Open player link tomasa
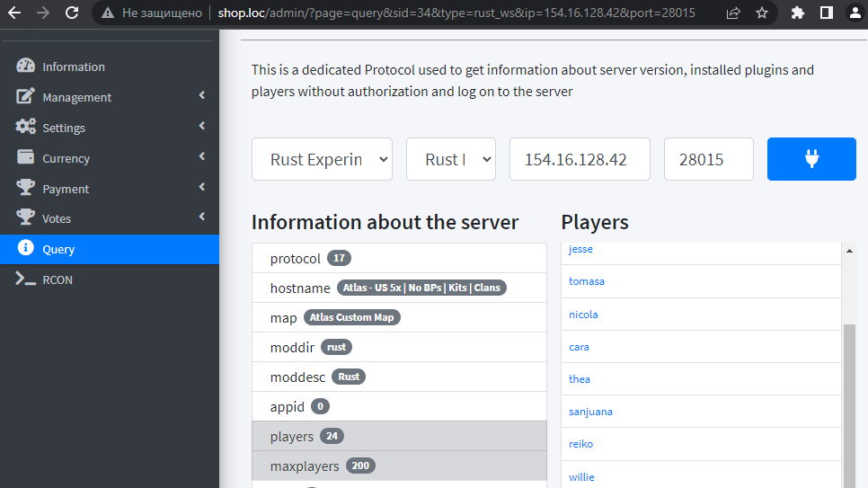Image resolution: width=868 pixels, height=488 pixels. (x=587, y=281)
